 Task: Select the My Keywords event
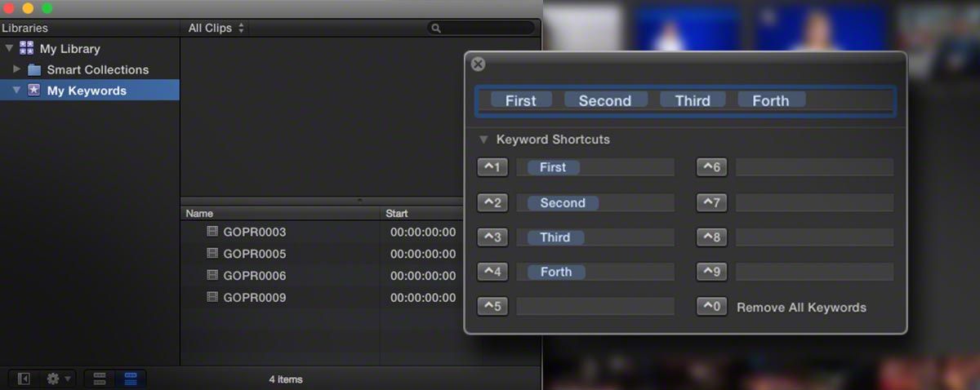[90, 91]
